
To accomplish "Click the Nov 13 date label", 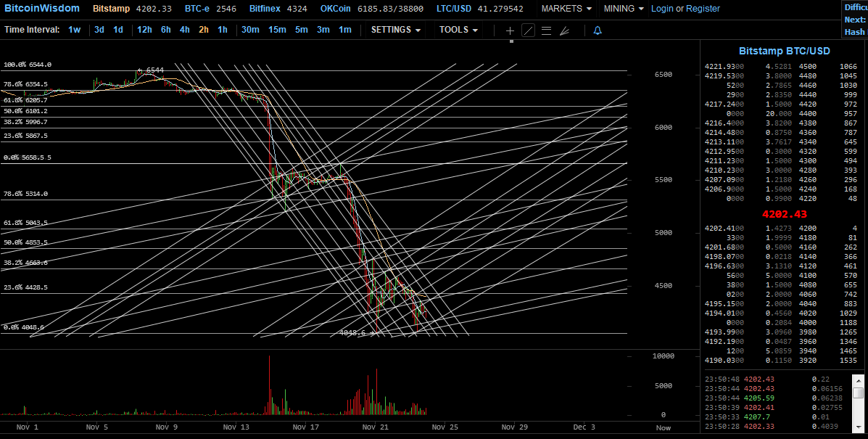I will tap(237, 427).
